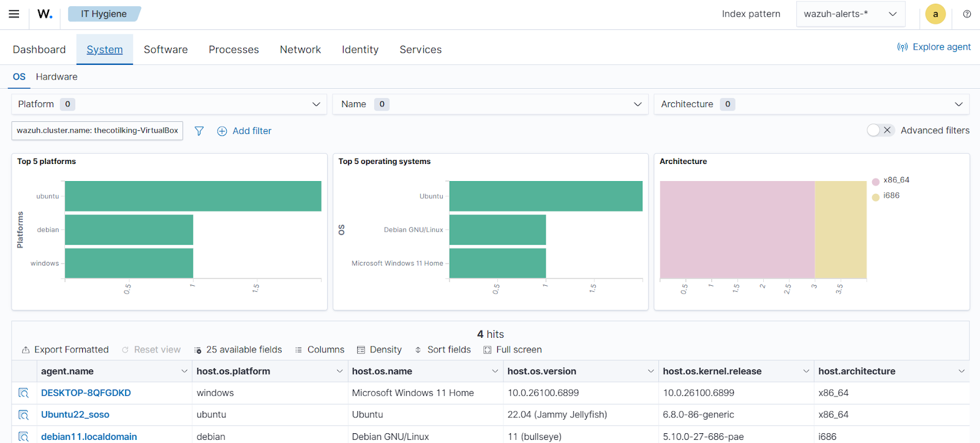Click the Export Formatted button
This screenshot has height=443, width=980.
coord(65,350)
